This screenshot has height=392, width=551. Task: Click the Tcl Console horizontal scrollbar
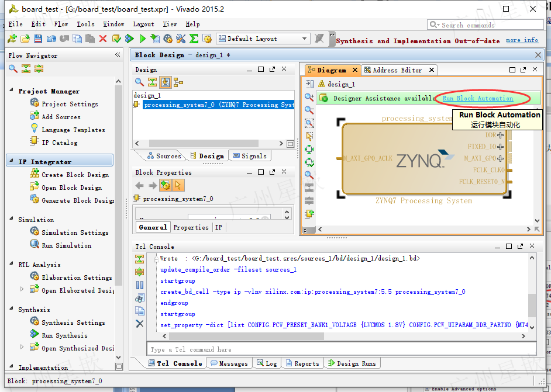(x=246, y=336)
